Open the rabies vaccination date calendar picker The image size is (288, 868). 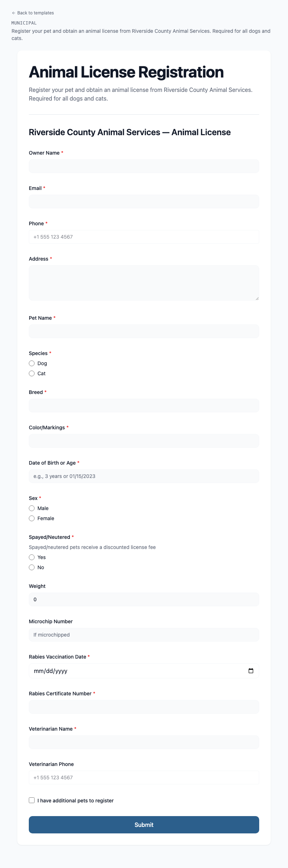coord(251,671)
